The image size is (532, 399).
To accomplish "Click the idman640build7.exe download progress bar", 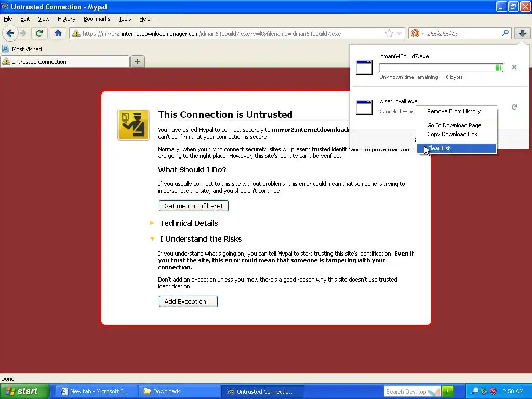I will point(441,68).
